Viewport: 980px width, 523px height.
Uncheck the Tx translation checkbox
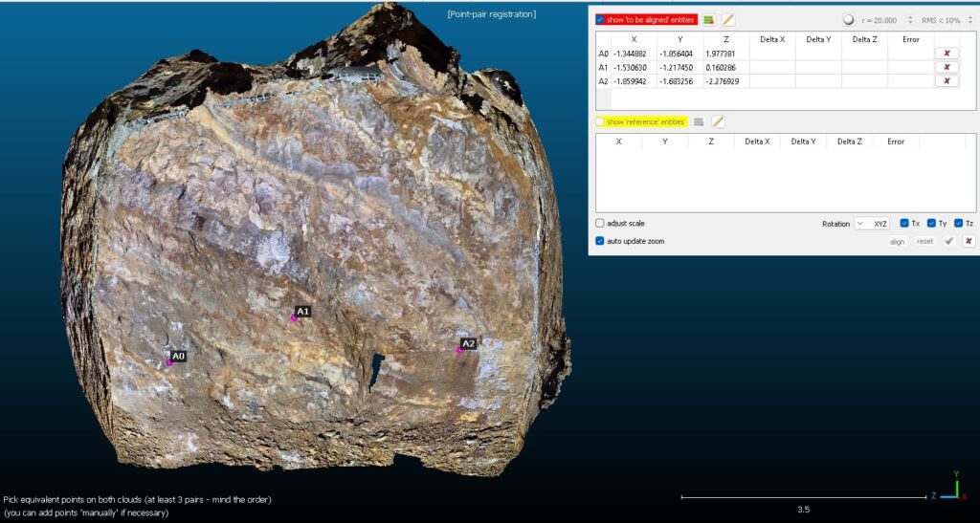(x=904, y=224)
